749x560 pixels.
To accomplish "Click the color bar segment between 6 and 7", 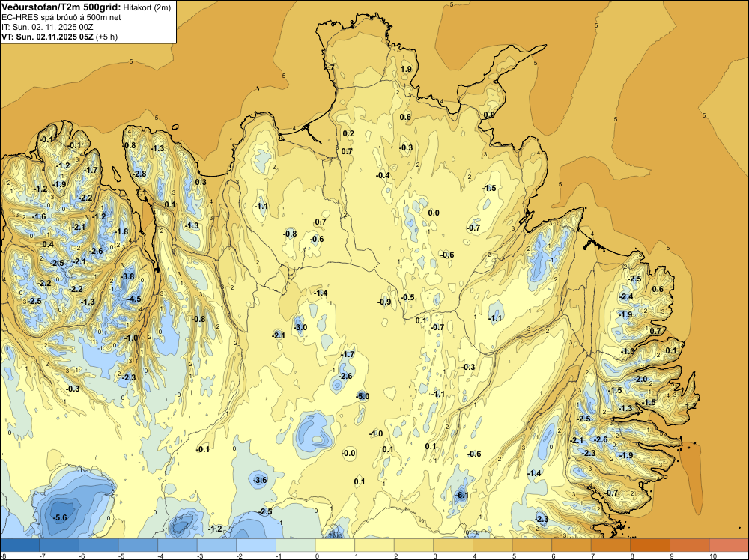I will (571, 545).
